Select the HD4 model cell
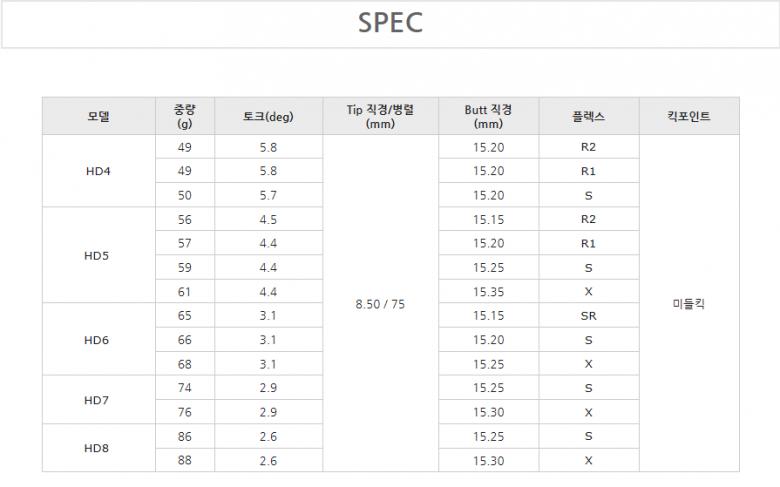The width and height of the screenshot is (780, 487). [x=98, y=171]
